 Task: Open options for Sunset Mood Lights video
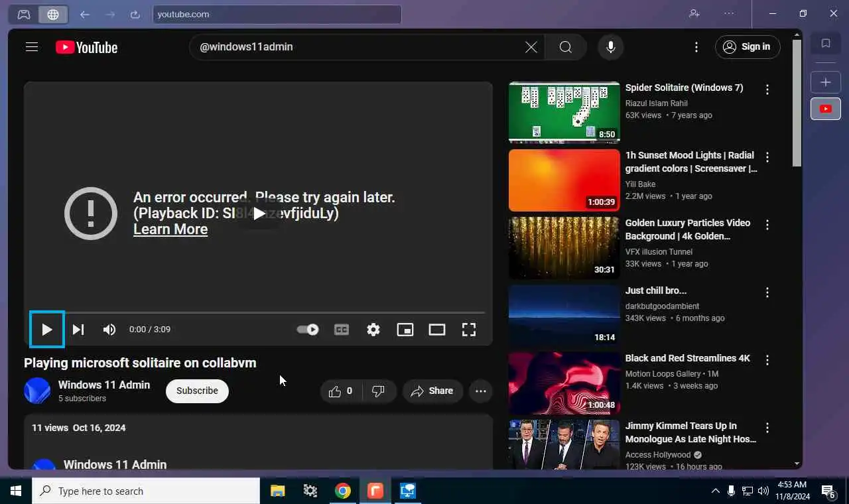point(767,157)
